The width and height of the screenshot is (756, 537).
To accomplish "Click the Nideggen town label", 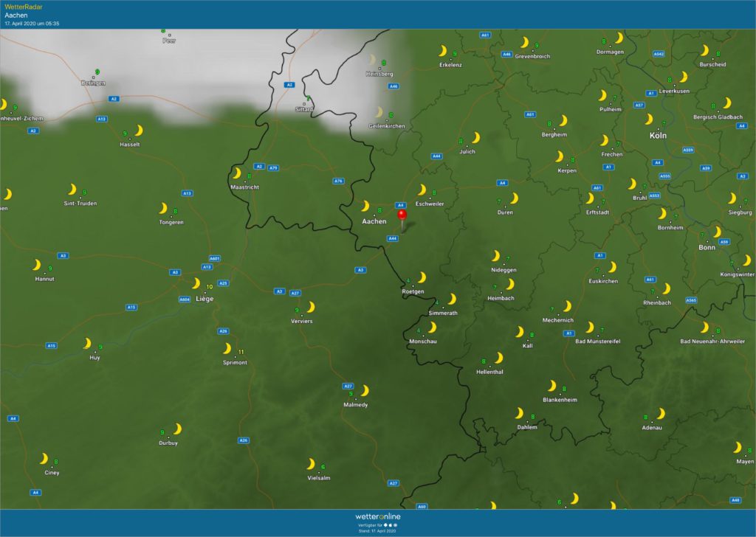I will click(x=504, y=270).
